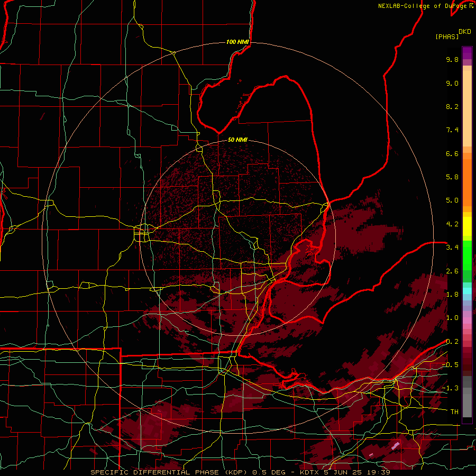Click the 'DKD' legend label
Screen dimensions: 476x476
[x=465, y=32]
